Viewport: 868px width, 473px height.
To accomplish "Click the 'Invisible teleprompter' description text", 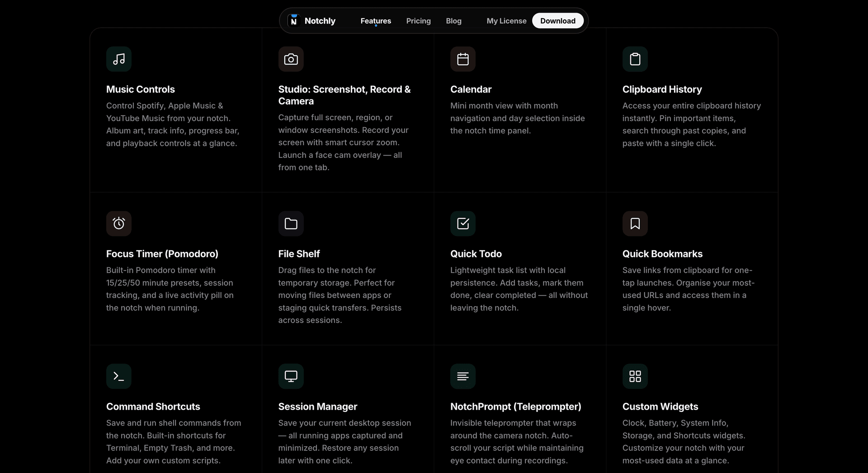I will click(x=517, y=442).
